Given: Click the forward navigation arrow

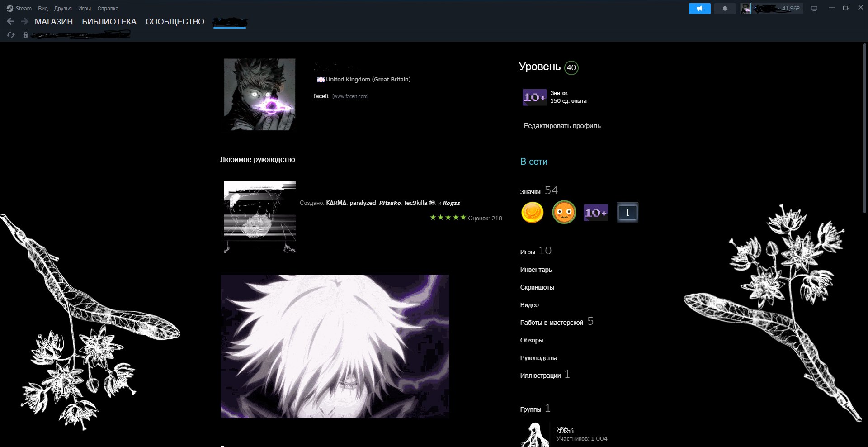Looking at the screenshot, I should 24,21.
